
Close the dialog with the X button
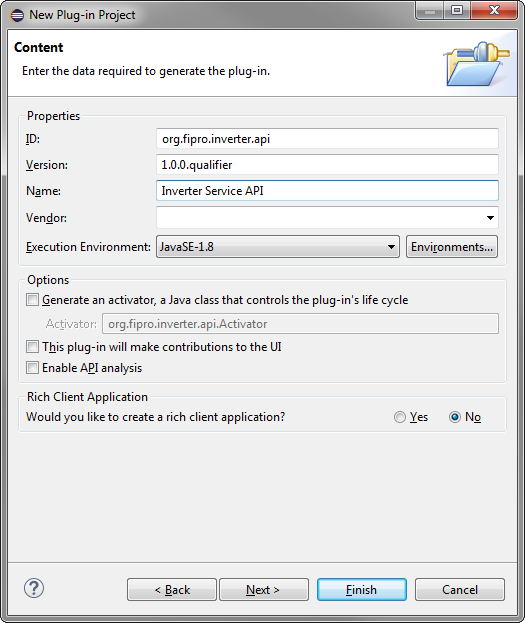[x=494, y=11]
